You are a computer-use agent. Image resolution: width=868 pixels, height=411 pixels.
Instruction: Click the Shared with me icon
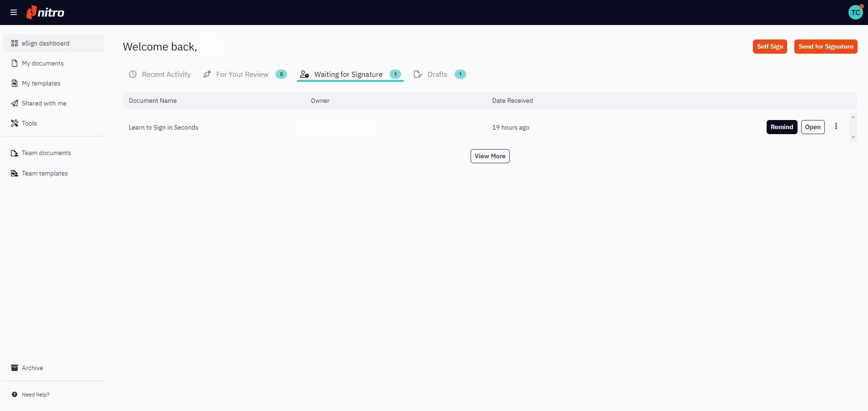click(14, 103)
